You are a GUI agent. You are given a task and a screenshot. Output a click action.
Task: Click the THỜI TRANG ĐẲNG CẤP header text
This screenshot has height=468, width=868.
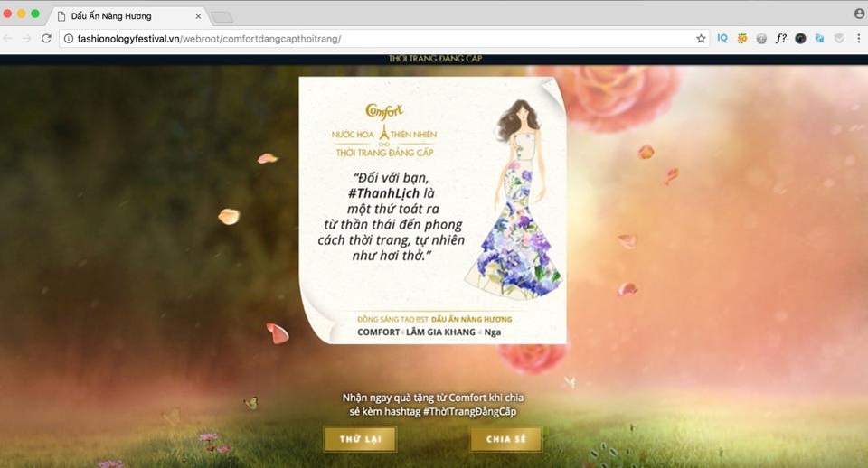pos(435,59)
